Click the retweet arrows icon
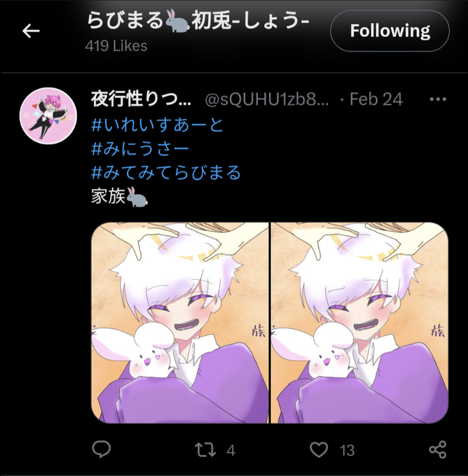The height and width of the screenshot is (476, 468). click(x=205, y=449)
